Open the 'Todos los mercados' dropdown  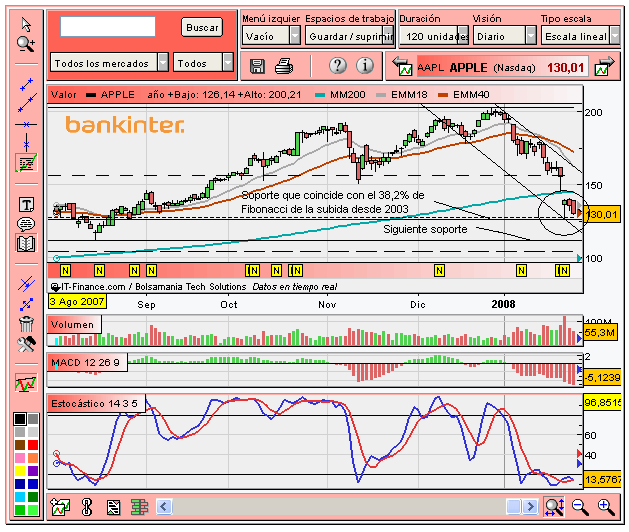pyautogui.click(x=109, y=63)
